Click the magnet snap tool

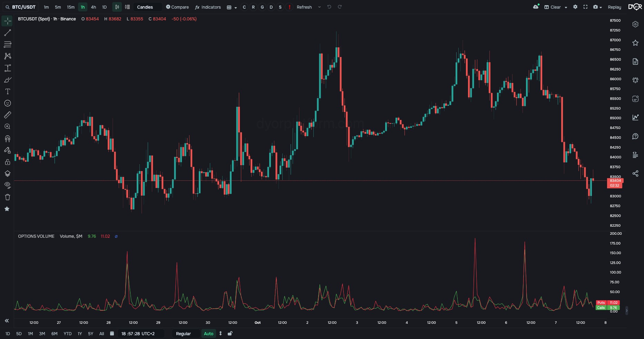pos(7,139)
